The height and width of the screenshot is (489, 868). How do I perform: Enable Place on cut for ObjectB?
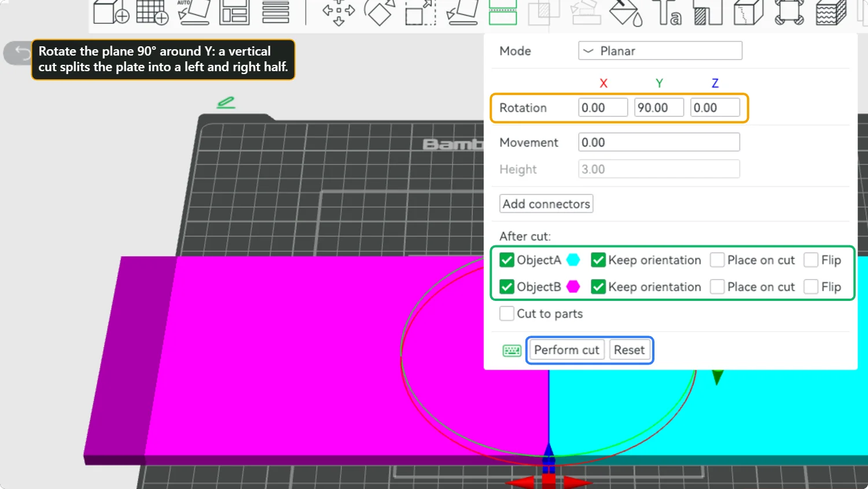[x=718, y=287]
